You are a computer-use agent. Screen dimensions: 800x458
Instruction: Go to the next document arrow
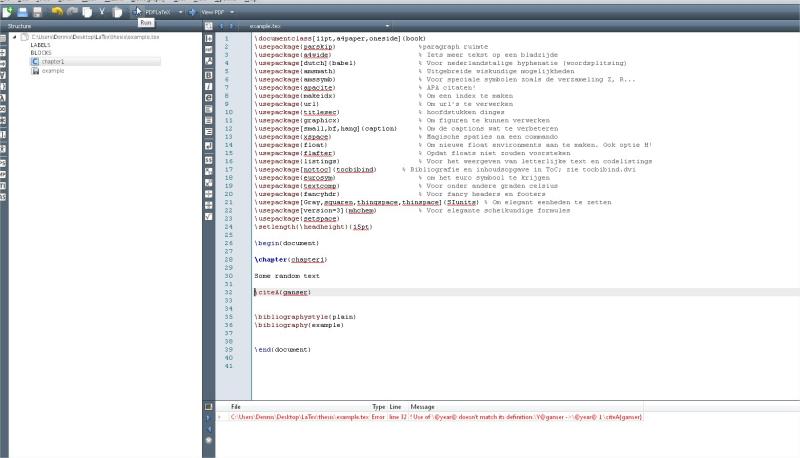coord(231,26)
